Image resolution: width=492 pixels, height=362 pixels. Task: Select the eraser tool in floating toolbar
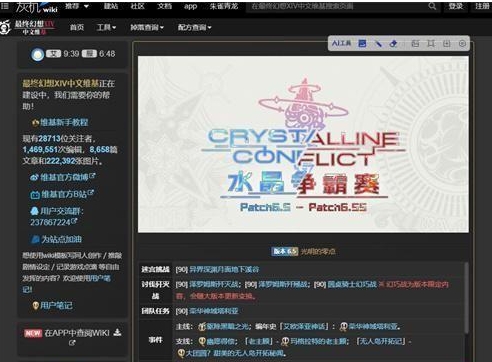pos(393,43)
